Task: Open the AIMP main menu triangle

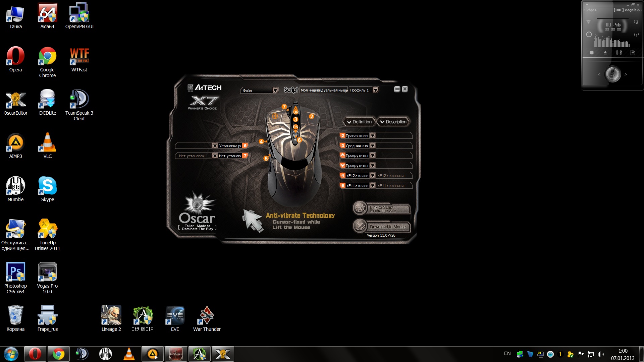Action: coord(587,5)
